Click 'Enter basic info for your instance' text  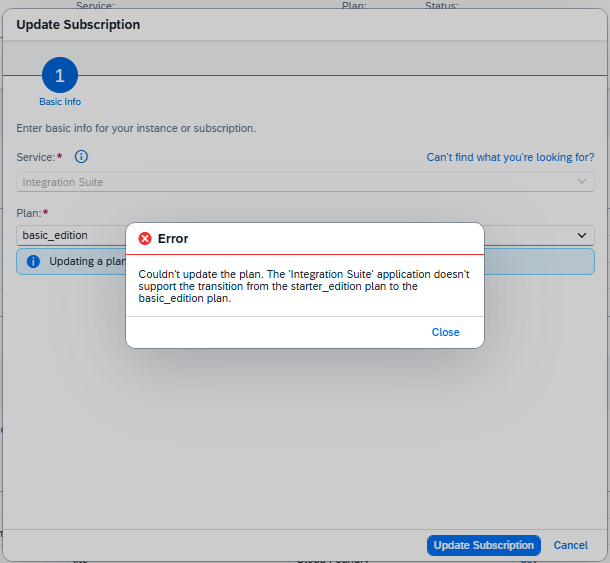[136, 128]
